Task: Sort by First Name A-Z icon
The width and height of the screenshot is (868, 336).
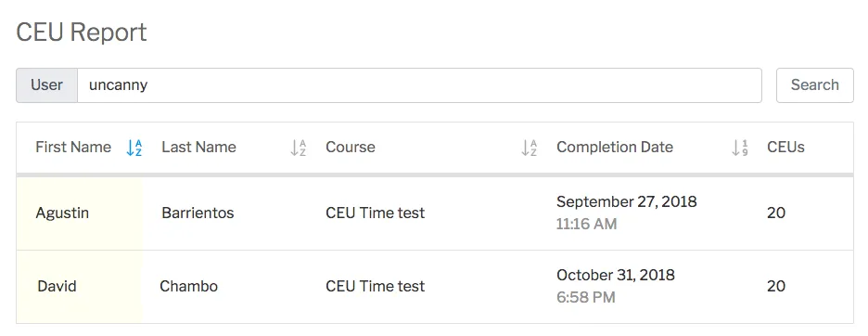Action: pos(134,148)
